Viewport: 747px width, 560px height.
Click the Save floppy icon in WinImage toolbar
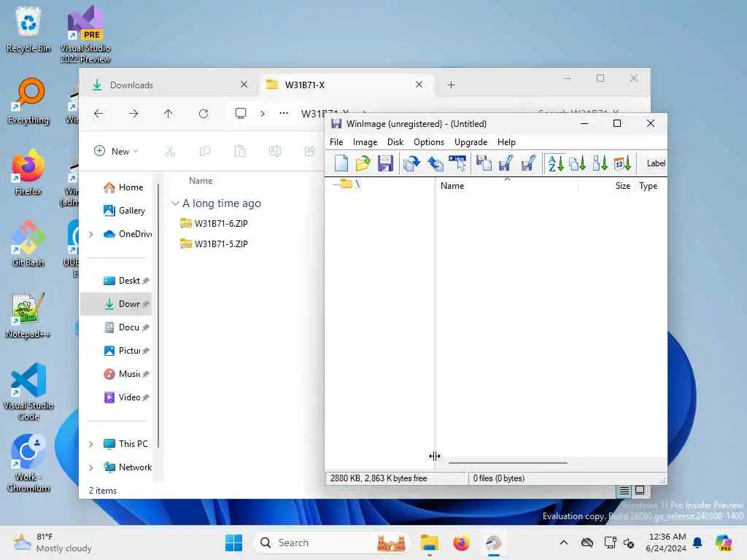click(x=385, y=163)
